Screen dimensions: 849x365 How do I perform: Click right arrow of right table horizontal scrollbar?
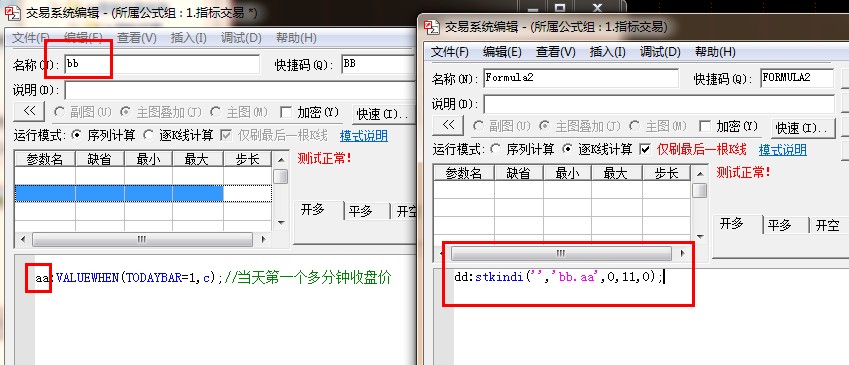click(x=682, y=253)
